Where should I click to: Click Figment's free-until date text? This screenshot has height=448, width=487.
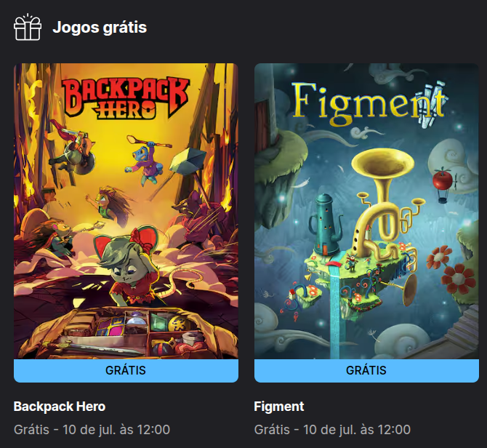pyautogui.click(x=332, y=430)
